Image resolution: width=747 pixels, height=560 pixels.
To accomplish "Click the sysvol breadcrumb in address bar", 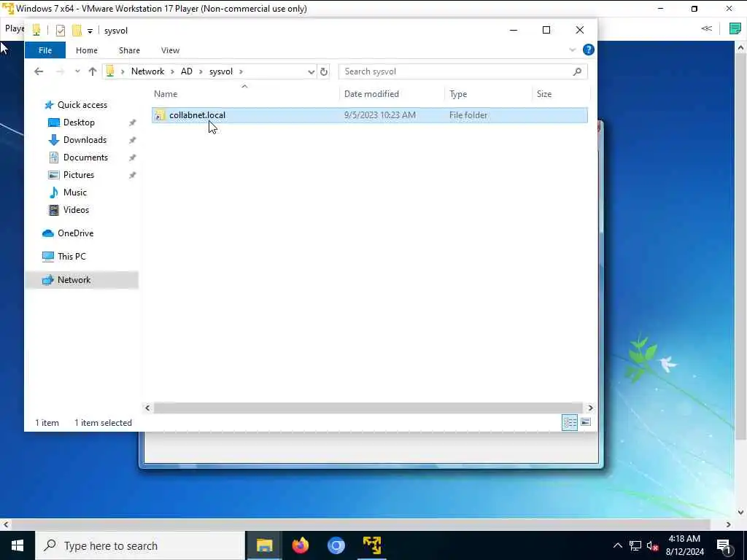I will [220, 71].
